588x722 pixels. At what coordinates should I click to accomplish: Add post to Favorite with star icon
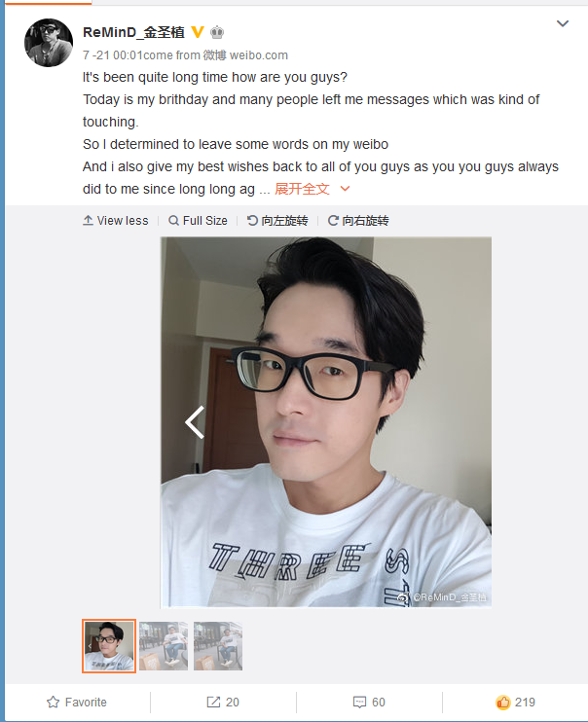click(77, 702)
